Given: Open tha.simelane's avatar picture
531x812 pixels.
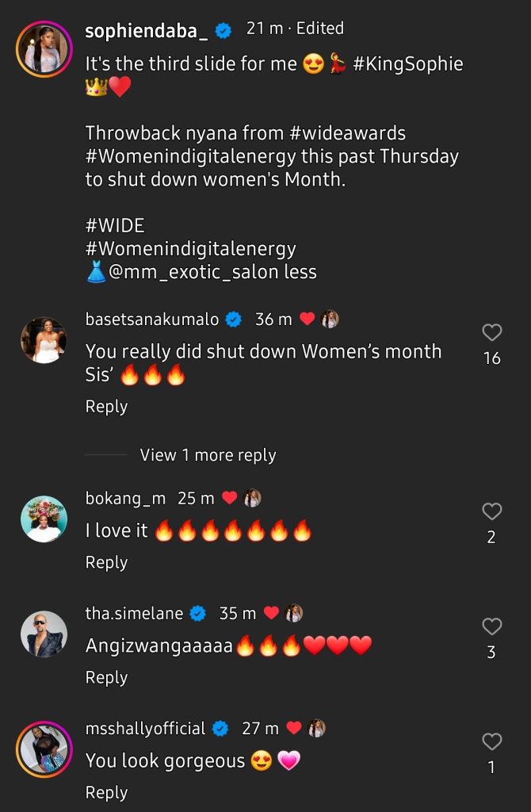Looking at the screenshot, I should coord(44,634).
